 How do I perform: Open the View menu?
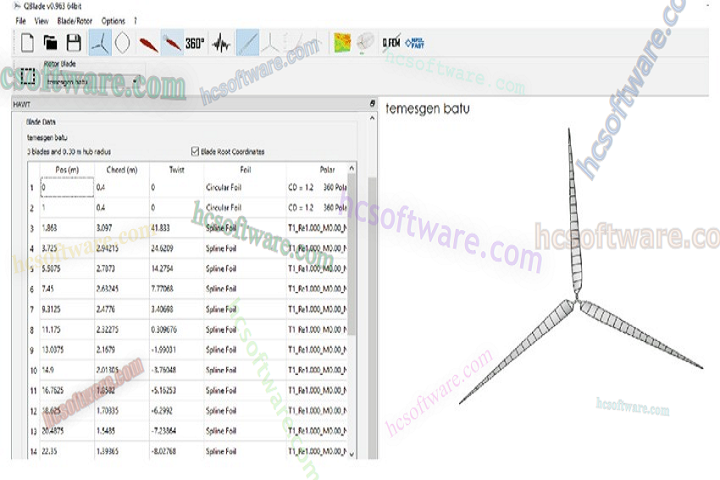click(x=41, y=21)
